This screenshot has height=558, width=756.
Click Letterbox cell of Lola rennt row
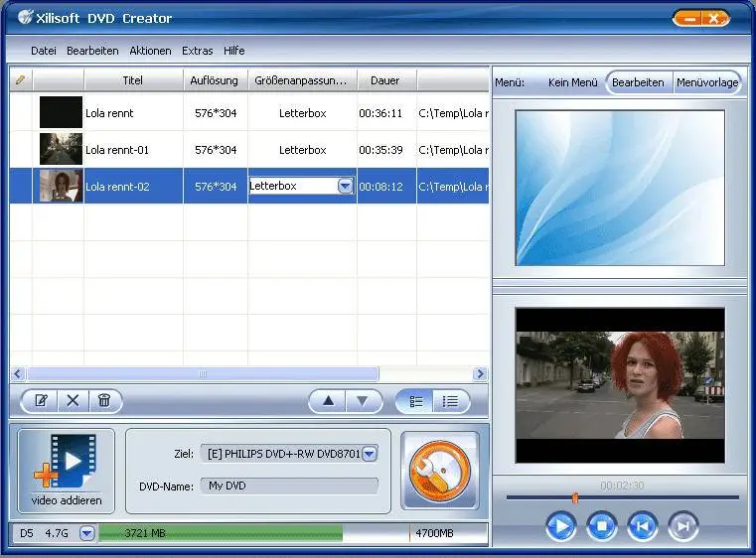(303, 113)
